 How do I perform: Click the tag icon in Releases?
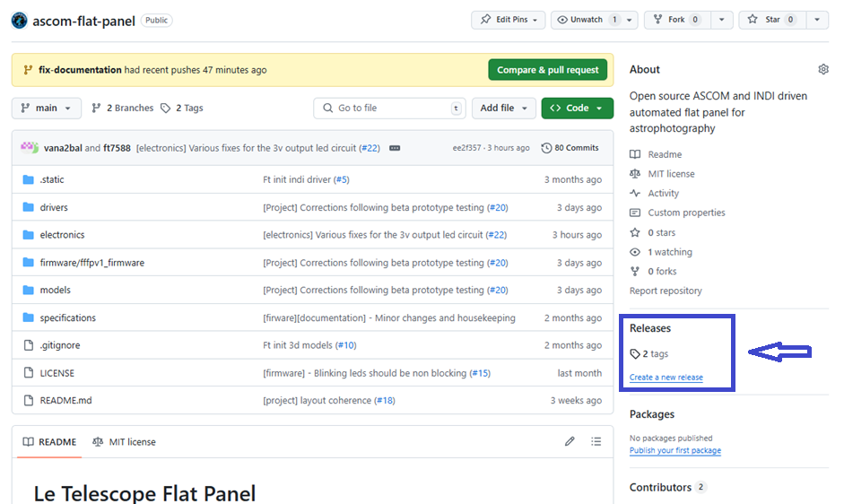click(635, 353)
